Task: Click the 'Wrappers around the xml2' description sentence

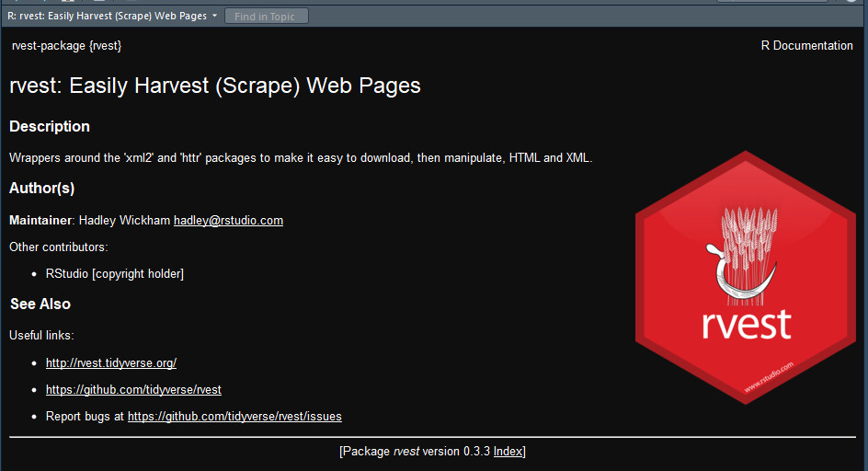Action: click(301, 158)
